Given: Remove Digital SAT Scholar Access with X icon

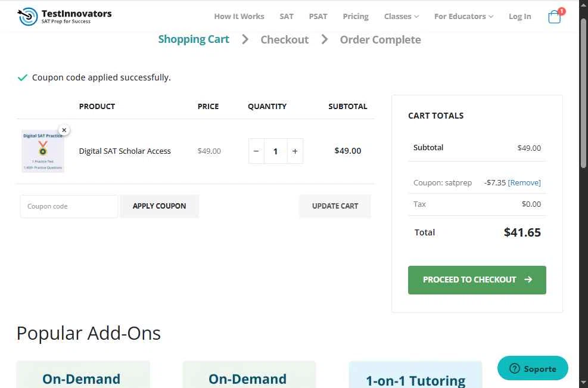Looking at the screenshot, I should pyautogui.click(x=64, y=130).
